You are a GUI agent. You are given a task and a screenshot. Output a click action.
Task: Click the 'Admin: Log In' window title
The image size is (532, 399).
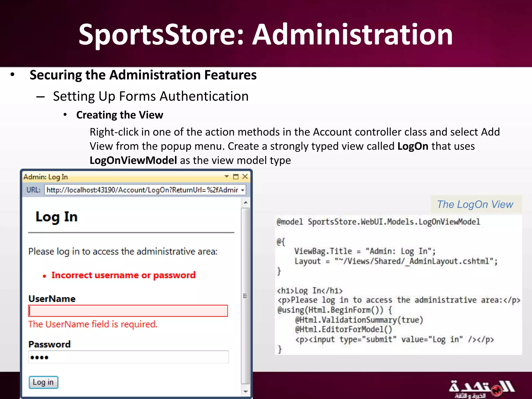pyautogui.click(x=46, y=177)
